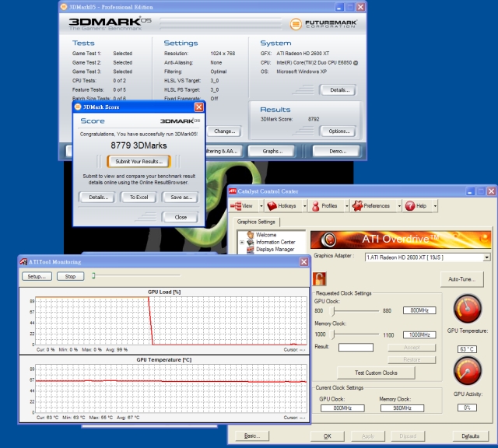The height and width of the screenshot is (448, 498).
Task: Click the GPU Activity gauge
Action: point(468,370)
